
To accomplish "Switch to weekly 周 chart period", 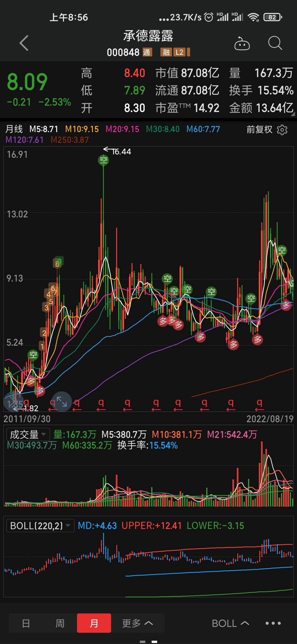I will tap(60, 623).
